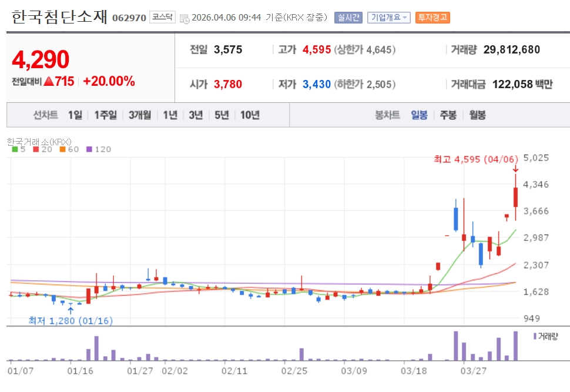
Task: Click the 봉차트 label
Action: 387,115
